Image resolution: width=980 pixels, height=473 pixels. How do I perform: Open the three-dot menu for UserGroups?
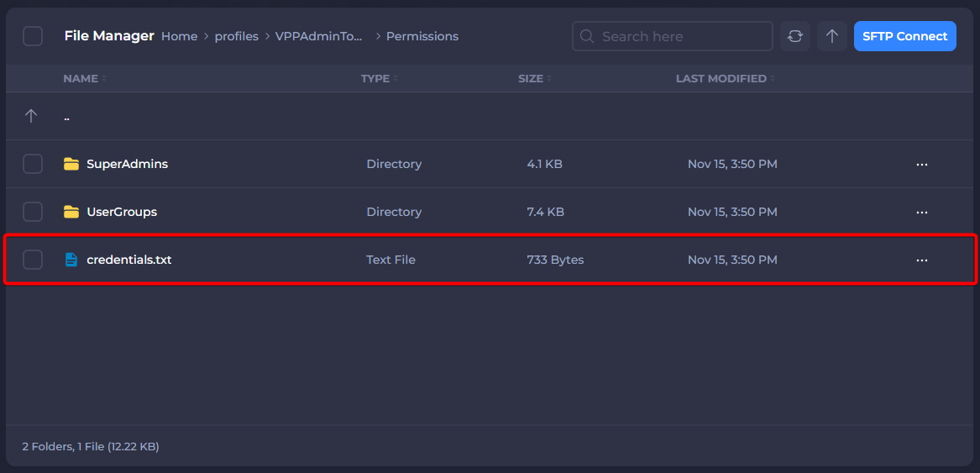point(921,213)
